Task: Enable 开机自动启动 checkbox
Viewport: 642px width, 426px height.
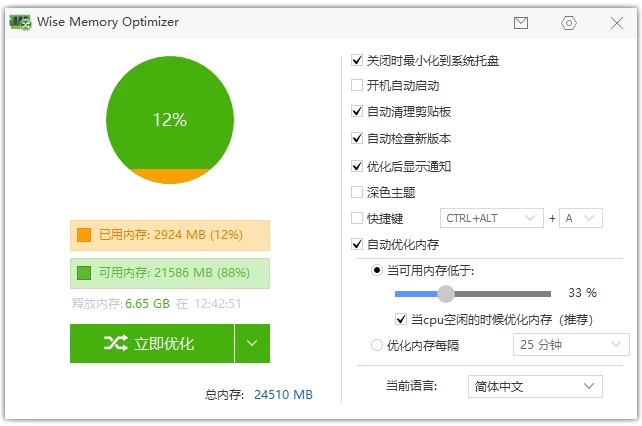Action: click(358, 86)
